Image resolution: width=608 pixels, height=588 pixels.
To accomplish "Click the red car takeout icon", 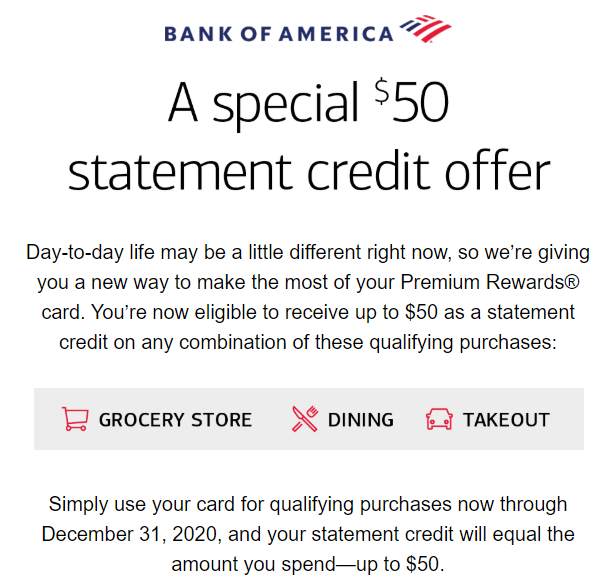I will [x=439, y=419].
